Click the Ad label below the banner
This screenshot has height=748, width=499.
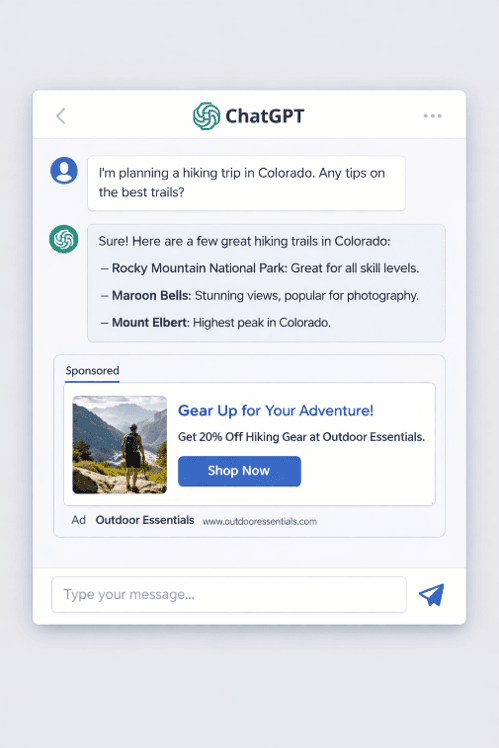pos(79,520)
